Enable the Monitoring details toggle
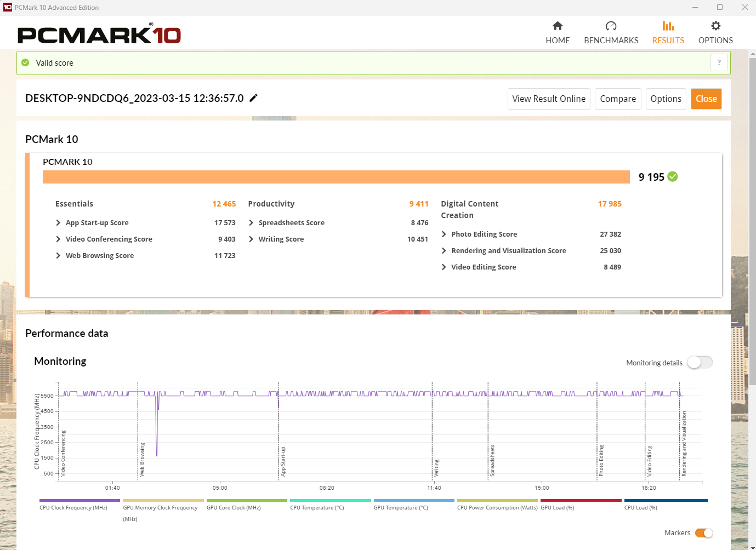Viewport: 756px width, 550px height. pyautogui.click(x=700, y=363)
